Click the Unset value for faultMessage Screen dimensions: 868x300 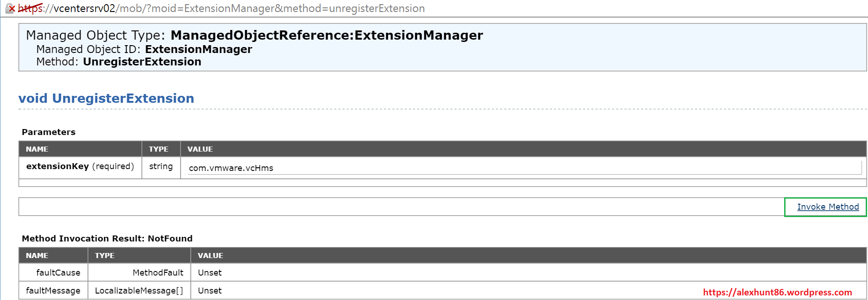(x=210, y=291)
